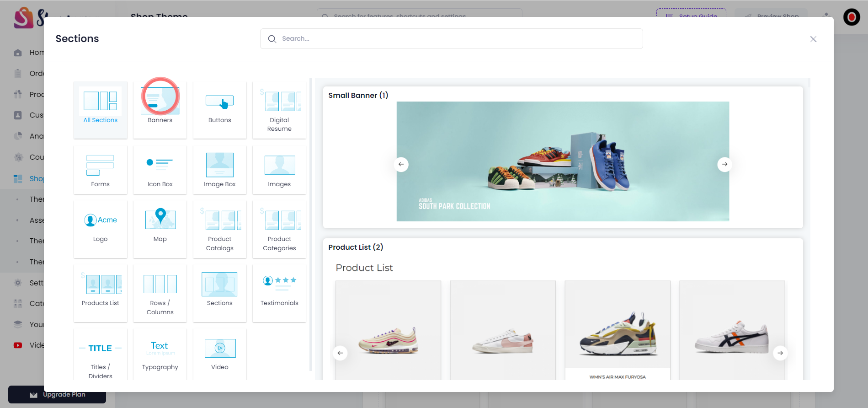Select the Image Box category

[x=220, y=170]
